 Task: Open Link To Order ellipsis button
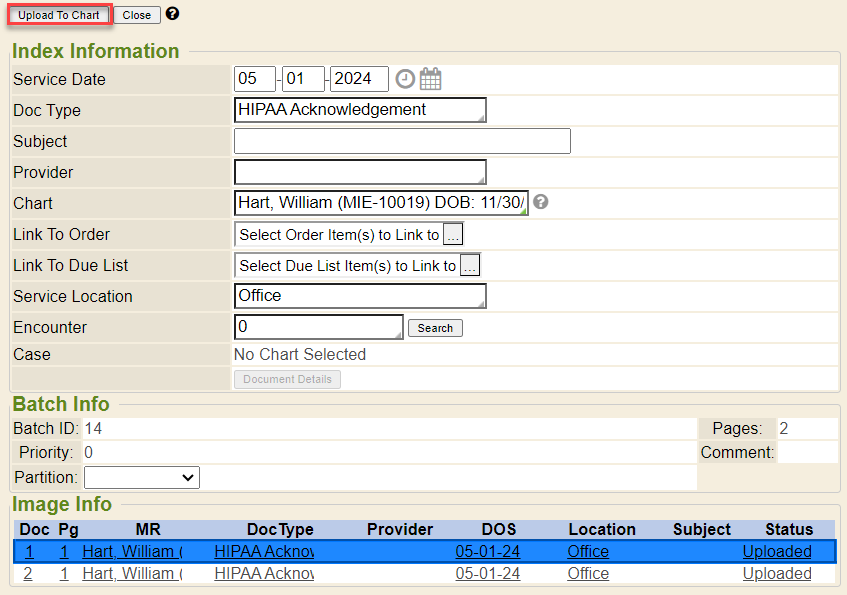453,235
